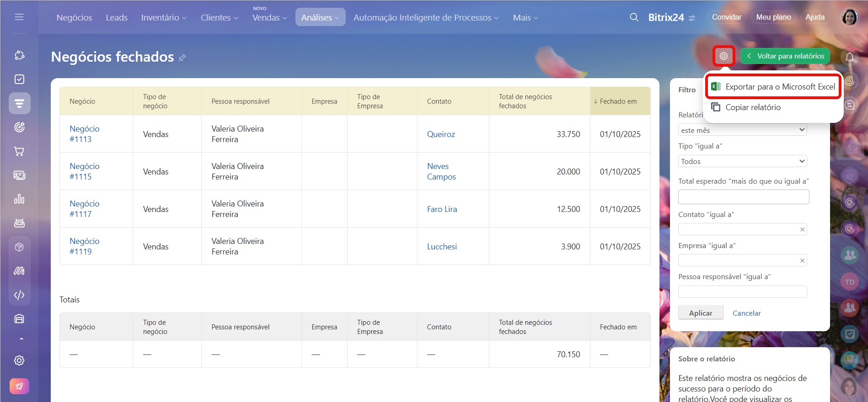Expand the 'este mês' period dropdown
The width and height of the screenshot is (868, 402).
pos(742,130)
